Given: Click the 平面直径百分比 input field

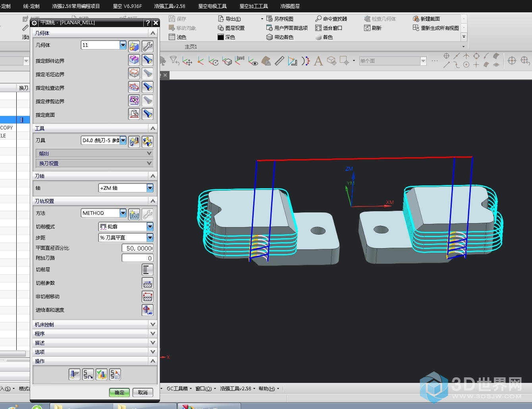Looking at the screenshot, I should click(137, 248).
